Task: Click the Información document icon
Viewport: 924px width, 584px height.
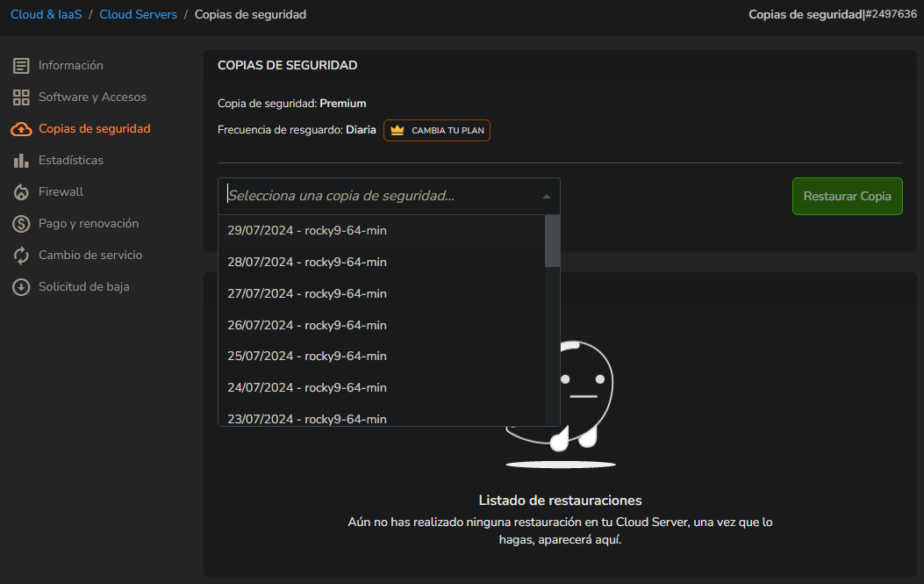Action: (x=21, y=66)
